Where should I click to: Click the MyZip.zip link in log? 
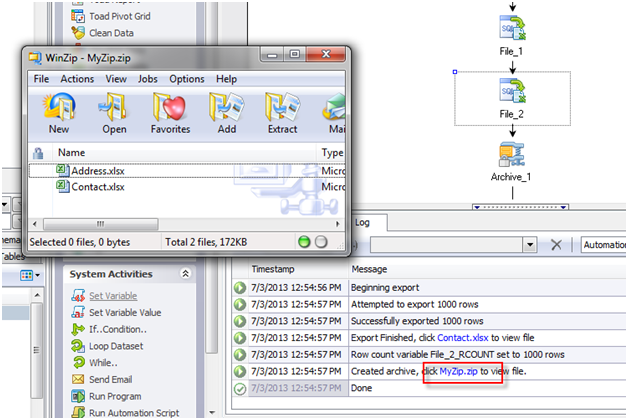coord(458,371)
